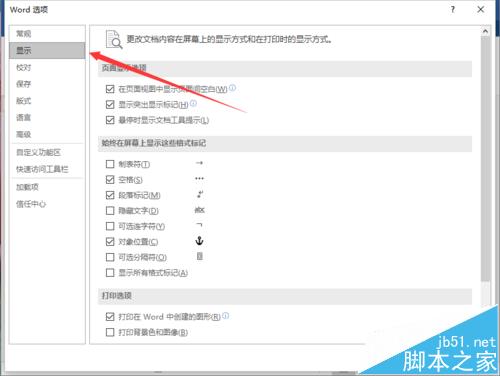Click info icon beside 打印在 Word 中创建的图形
Screen dimensions: 500x376
pyautogui.click(x=225, y=315)
